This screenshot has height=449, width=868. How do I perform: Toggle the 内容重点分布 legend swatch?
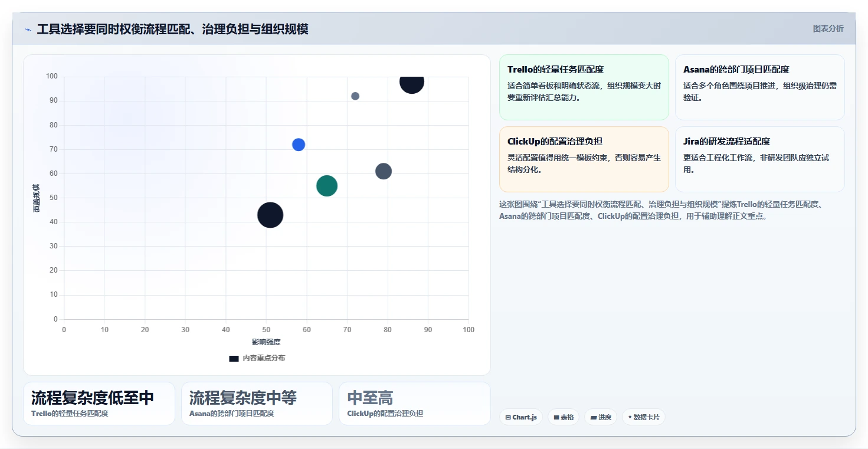(x=234, y=358)
